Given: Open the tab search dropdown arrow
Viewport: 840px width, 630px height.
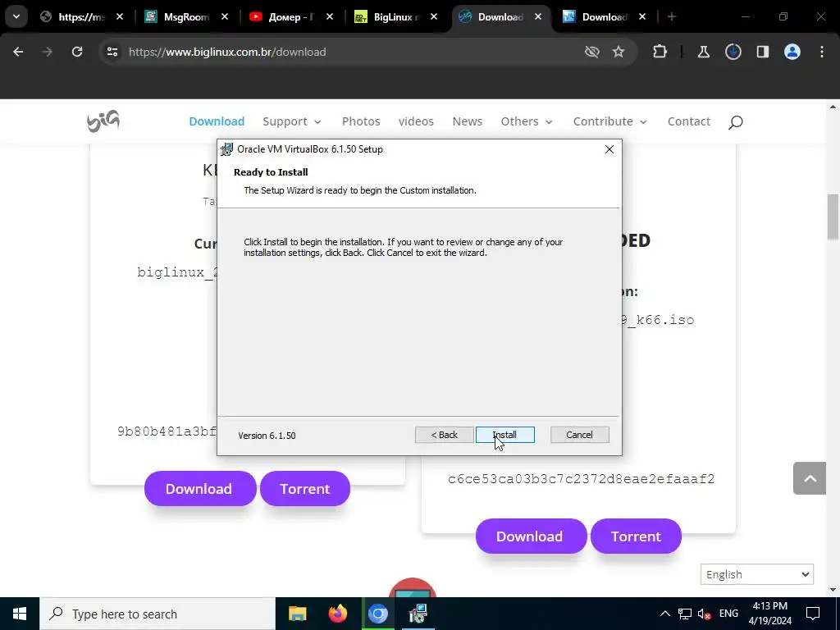Looking at the screenshot, I should [x=16, y=16].
